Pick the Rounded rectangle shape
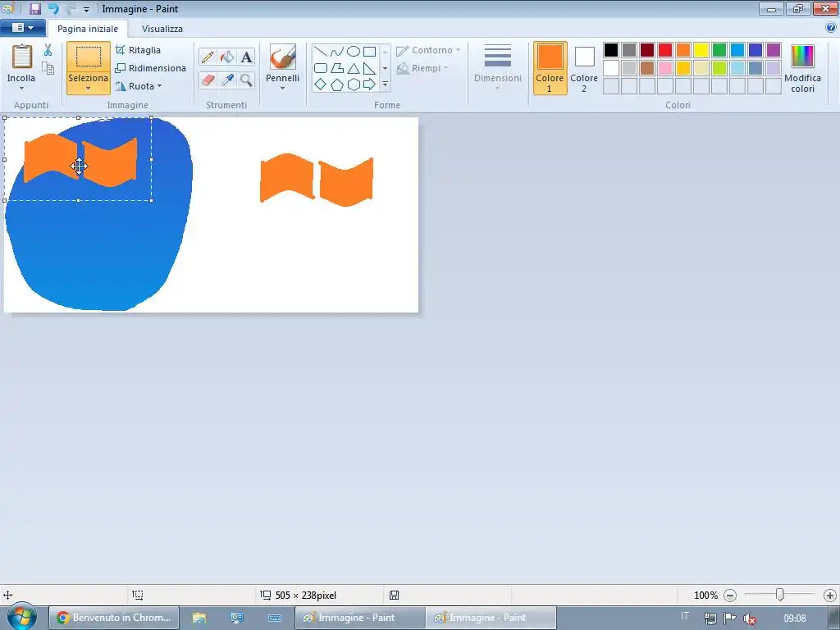This screenshot has height=630, width=840. [x=321, y=68]
